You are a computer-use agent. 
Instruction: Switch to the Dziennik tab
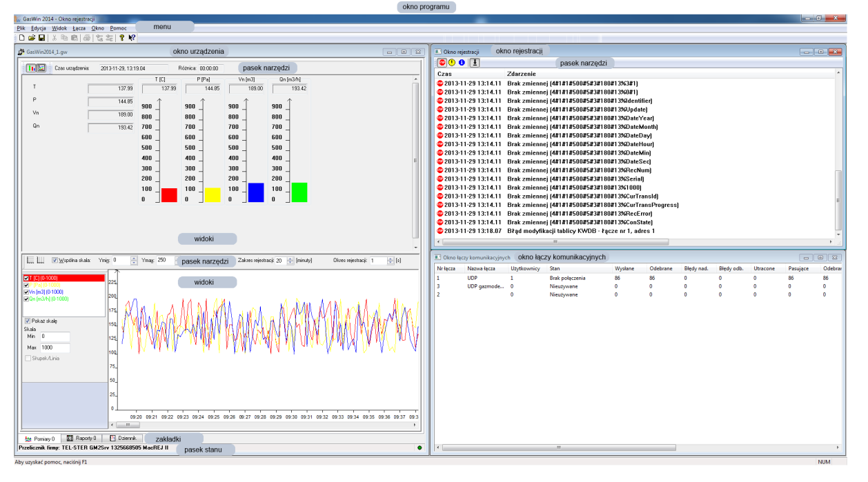[123, 438]
